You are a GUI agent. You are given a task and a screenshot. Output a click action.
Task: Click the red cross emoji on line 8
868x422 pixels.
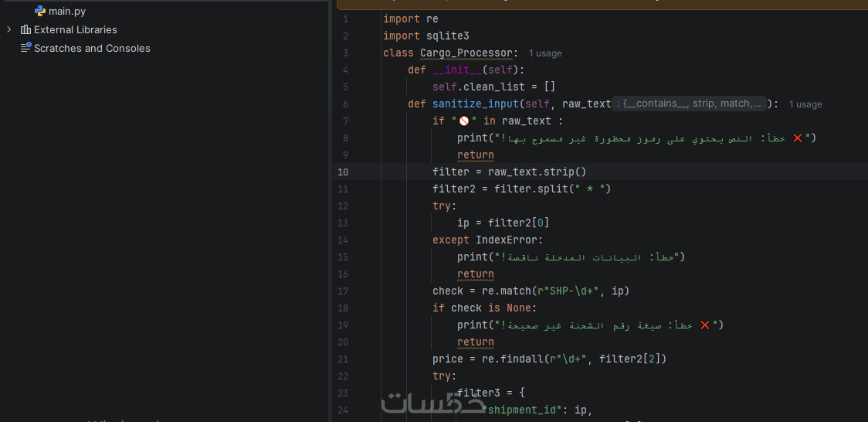(x=798, y=138)
